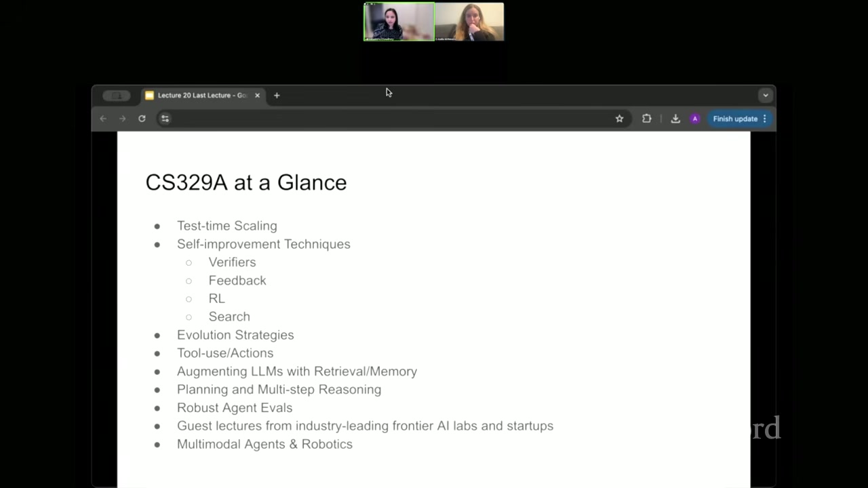Click the CS329A at a Glance title
The width and height of the screenshot is (868, 488).
246,182
